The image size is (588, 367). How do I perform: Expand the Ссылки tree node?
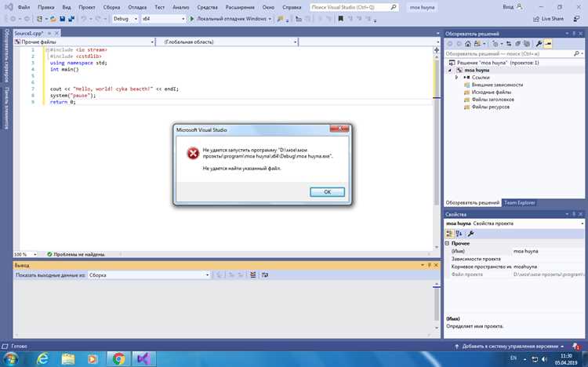[456, 78]
